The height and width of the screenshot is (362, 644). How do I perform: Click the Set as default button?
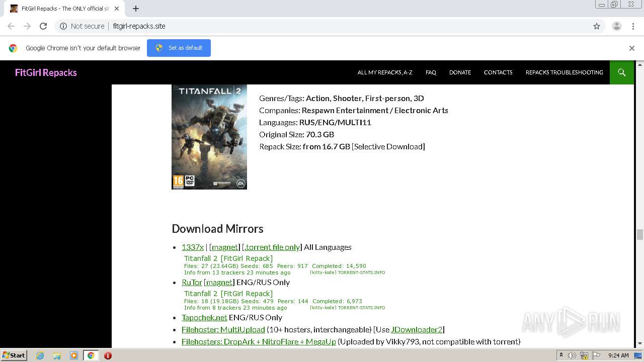tap(179, 48)
